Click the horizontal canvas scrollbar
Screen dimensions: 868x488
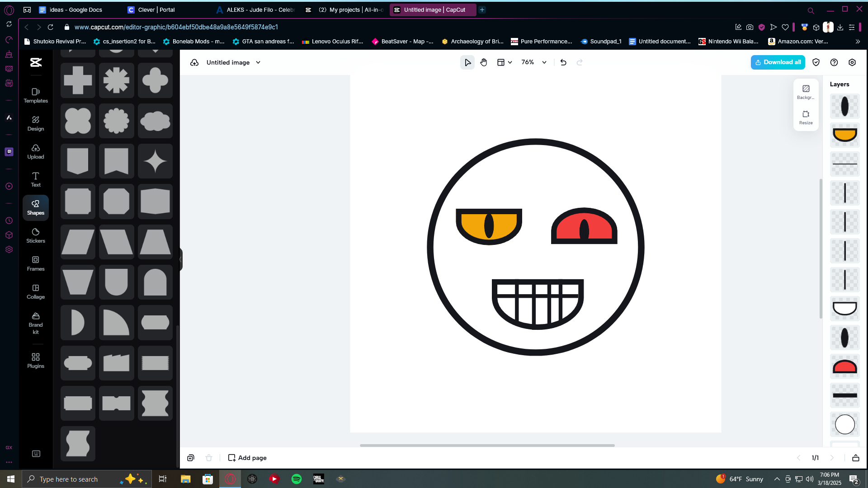point(487,446)
